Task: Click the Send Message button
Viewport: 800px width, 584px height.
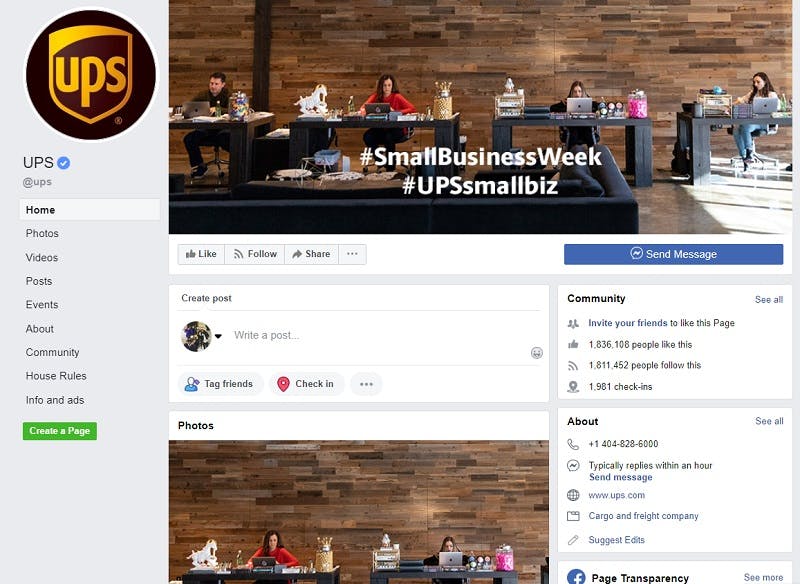Action: [673, 254]
